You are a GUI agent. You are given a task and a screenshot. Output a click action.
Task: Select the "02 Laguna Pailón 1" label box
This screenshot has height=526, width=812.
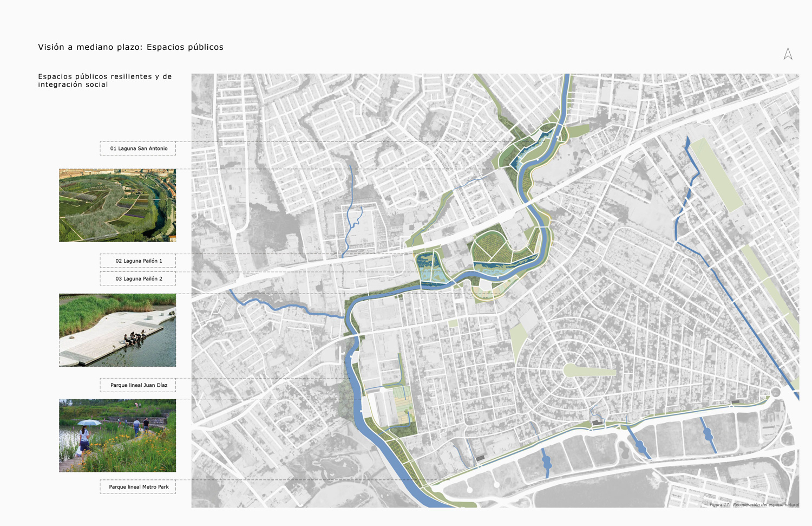click(138, 261)
